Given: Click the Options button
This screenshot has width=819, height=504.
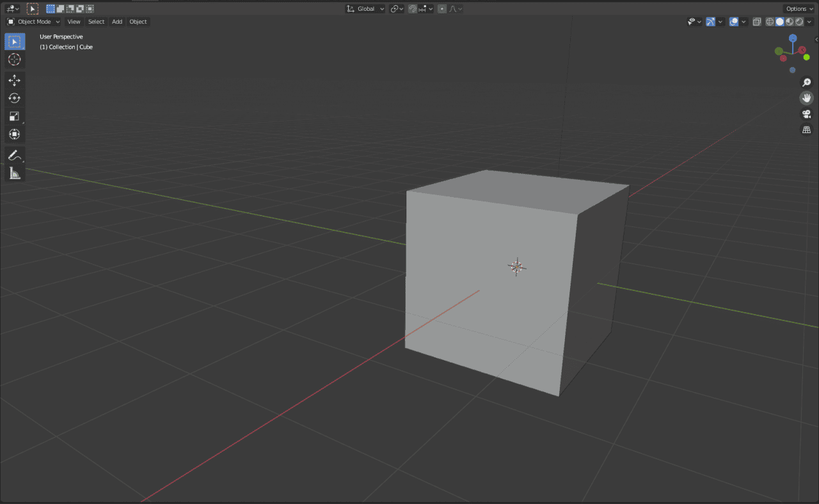Looking at the screenshot, I should (798, 8).
